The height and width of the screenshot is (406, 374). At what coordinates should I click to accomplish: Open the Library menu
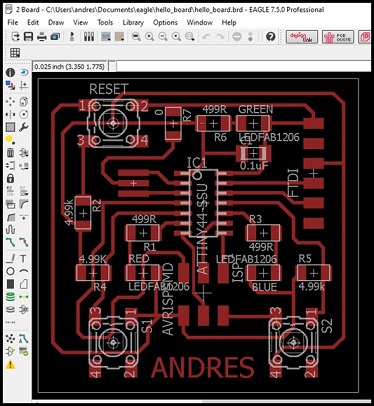tap(133, 23)
